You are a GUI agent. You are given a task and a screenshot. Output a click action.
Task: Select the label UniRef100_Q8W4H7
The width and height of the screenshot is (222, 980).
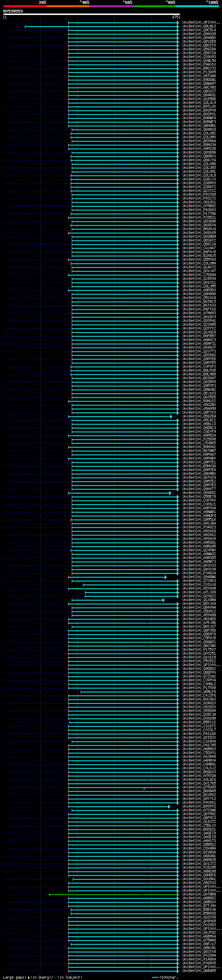click(199, 84)
